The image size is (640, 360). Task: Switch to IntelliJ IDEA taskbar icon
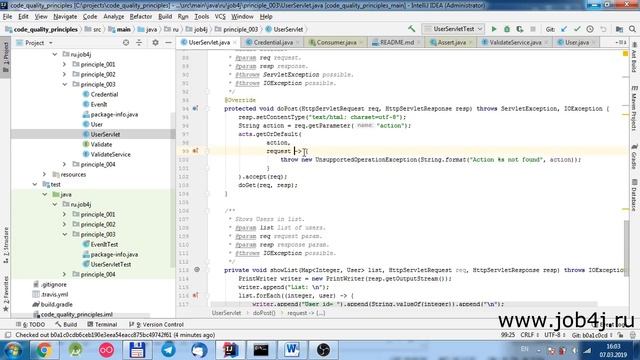pyautogui.click(x=230, y=350)
